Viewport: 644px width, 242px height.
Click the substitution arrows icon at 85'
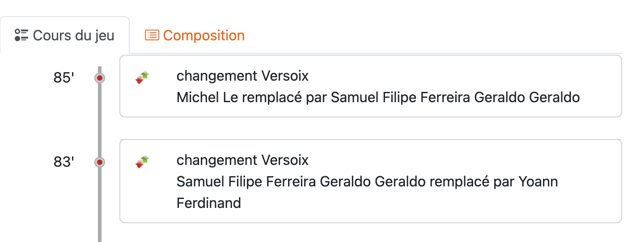tap(142, 78)
